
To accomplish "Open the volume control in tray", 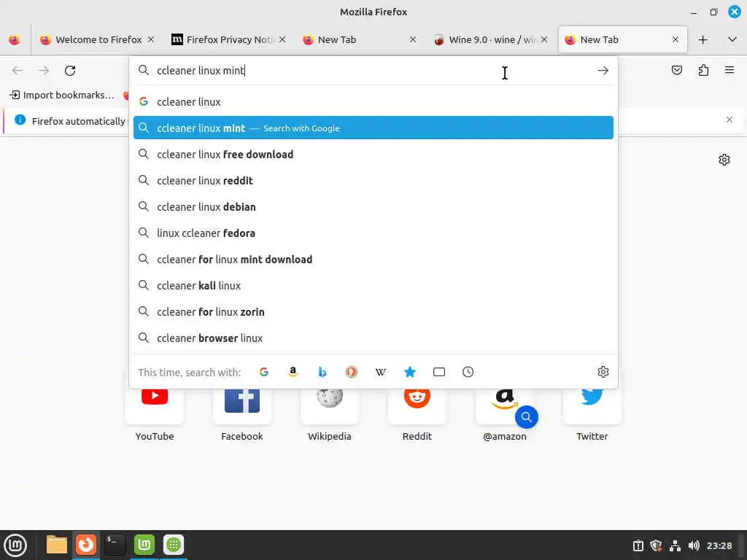I will click(694, 545).
